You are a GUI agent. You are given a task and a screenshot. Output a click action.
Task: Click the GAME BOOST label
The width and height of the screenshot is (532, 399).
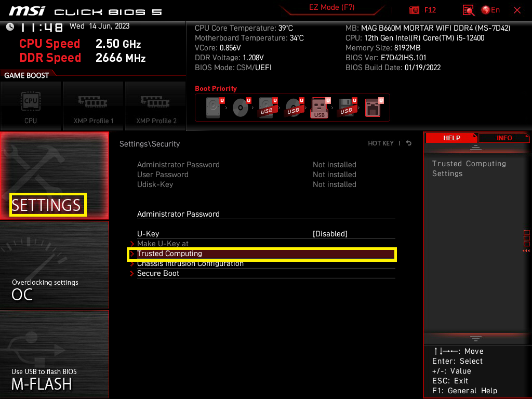pos(26,75)
